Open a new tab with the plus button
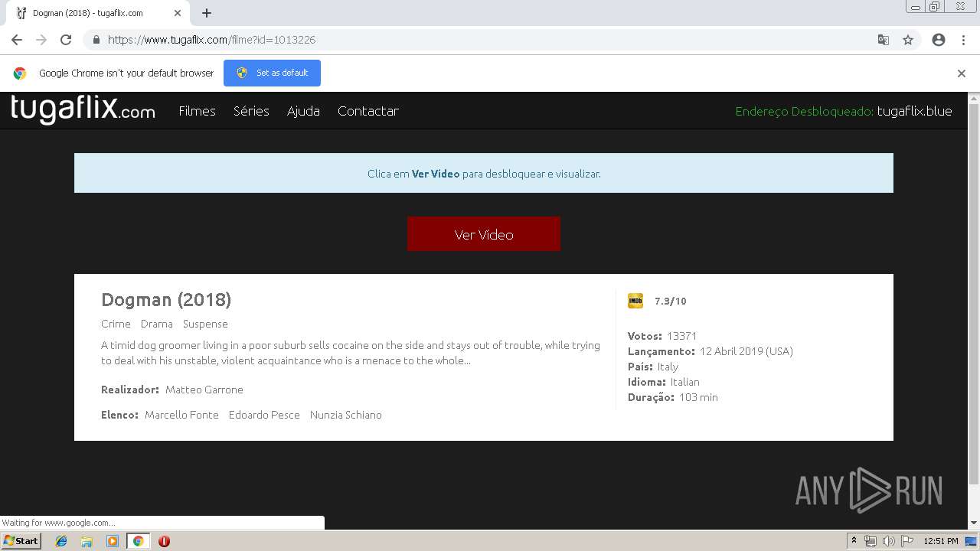Viewport: 980px width, 551px height. click(x=207, y=13)
